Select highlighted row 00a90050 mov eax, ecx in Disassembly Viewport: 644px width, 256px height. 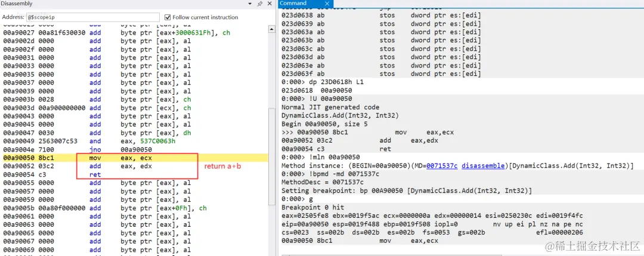coord(135,158)
